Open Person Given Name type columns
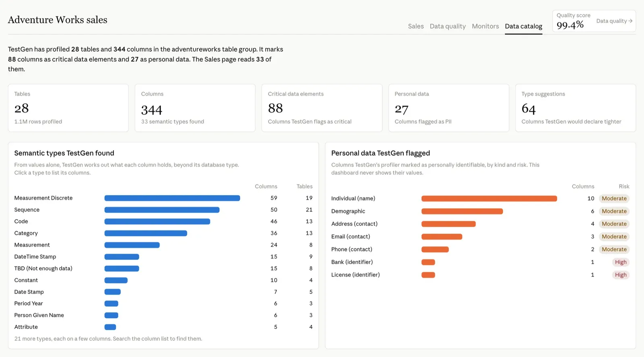The width and height of the screenshot is (644, 357). pyautogui.click(x=163, y=315)
